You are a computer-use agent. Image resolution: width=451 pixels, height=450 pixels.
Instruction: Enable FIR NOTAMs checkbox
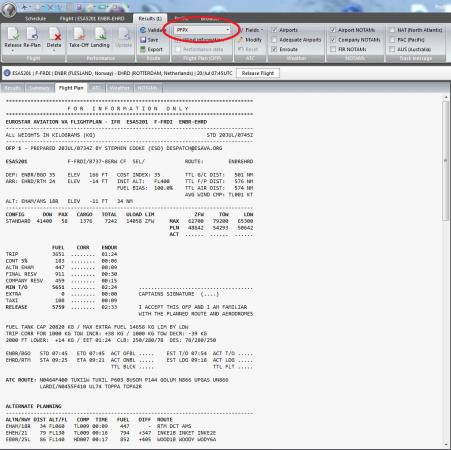(x=333, y=49)
